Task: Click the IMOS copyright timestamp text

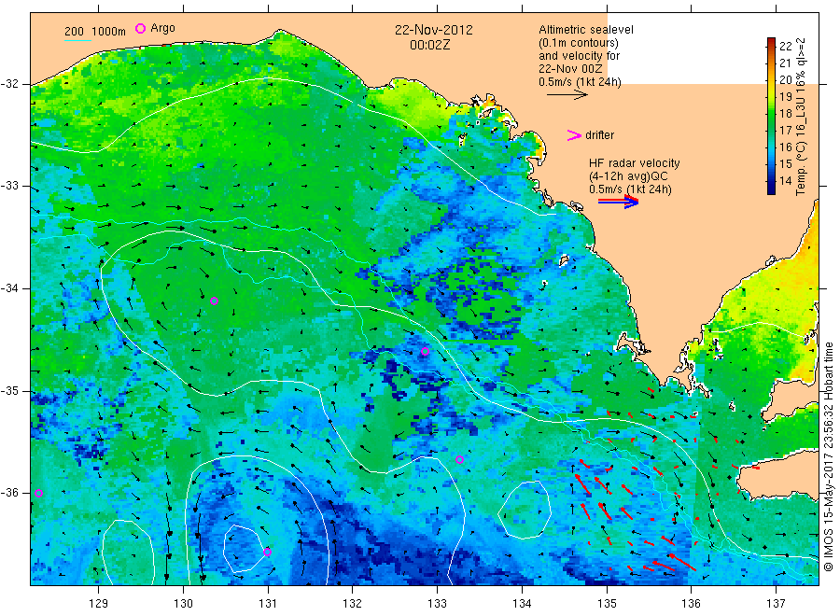Action: pyautogui.click(x=828, y=457)
